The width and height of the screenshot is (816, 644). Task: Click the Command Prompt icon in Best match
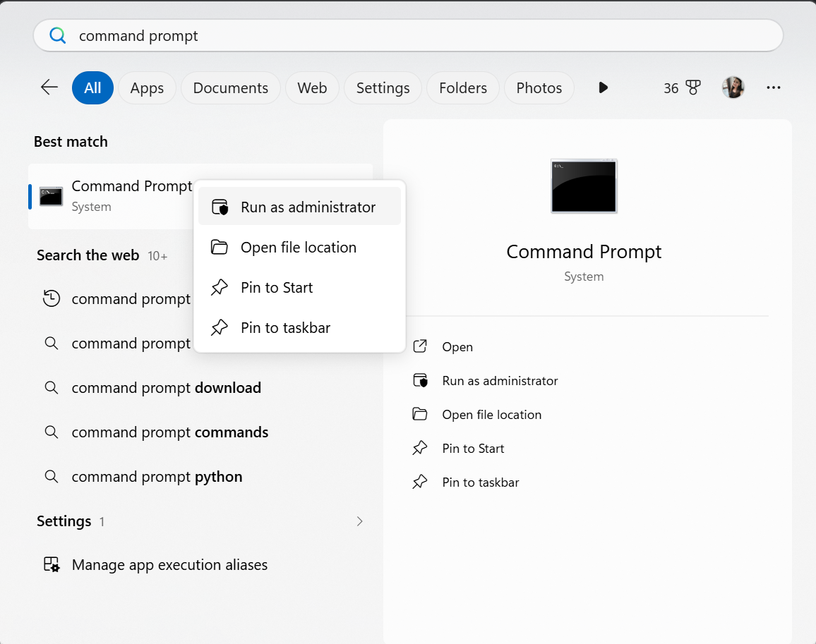pyautogui.click(x=51, y=196)
